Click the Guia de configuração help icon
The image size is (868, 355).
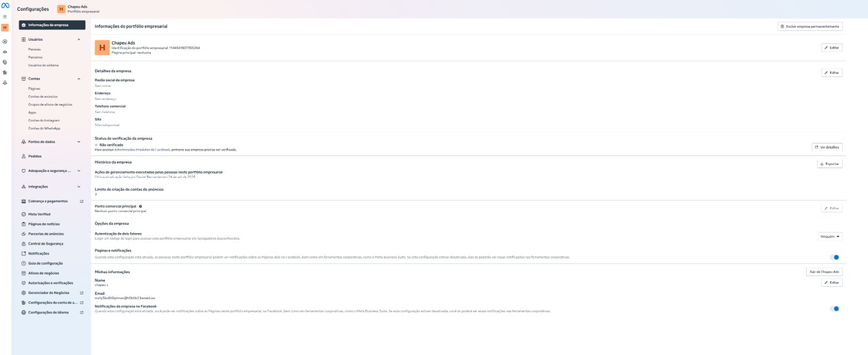tap(23, 263)
